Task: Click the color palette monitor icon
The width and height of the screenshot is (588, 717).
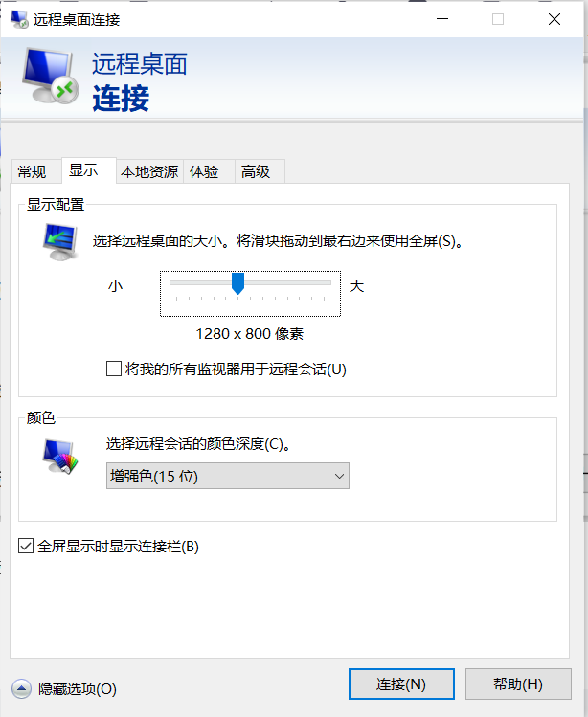Action: pyautogui.click(x=60, y=457)
